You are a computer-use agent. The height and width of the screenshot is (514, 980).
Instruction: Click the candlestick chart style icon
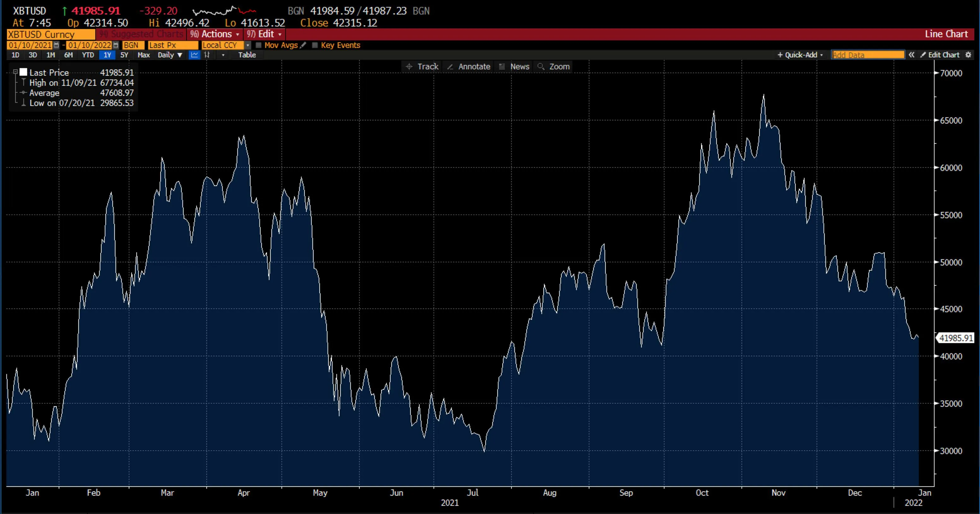tap(207, 55)
